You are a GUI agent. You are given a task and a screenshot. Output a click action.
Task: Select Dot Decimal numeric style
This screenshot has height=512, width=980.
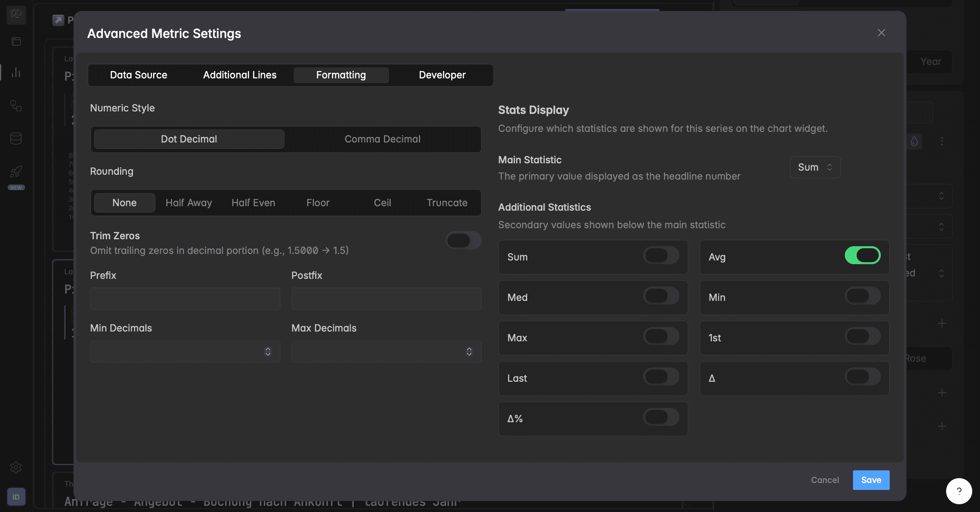(189, 139)
